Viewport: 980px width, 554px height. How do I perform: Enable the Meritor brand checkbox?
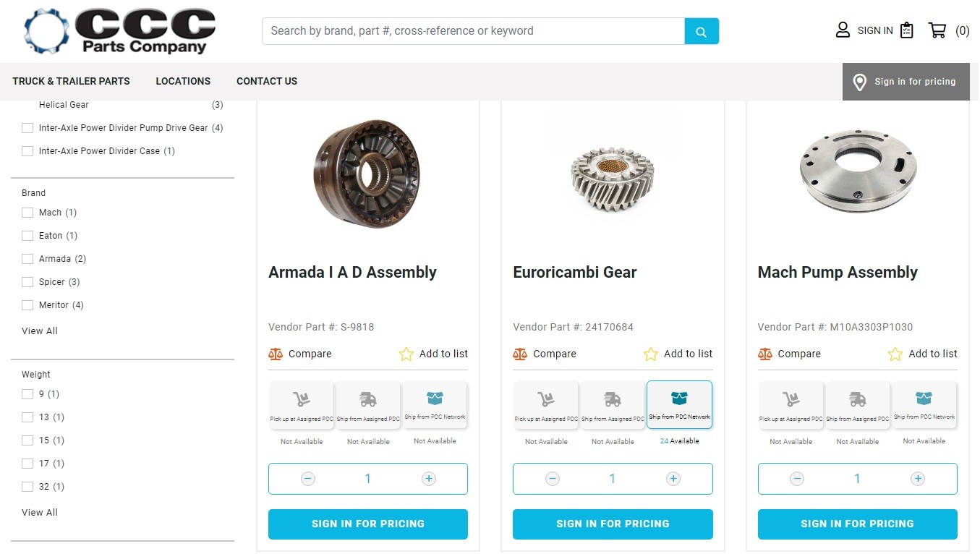27,305
